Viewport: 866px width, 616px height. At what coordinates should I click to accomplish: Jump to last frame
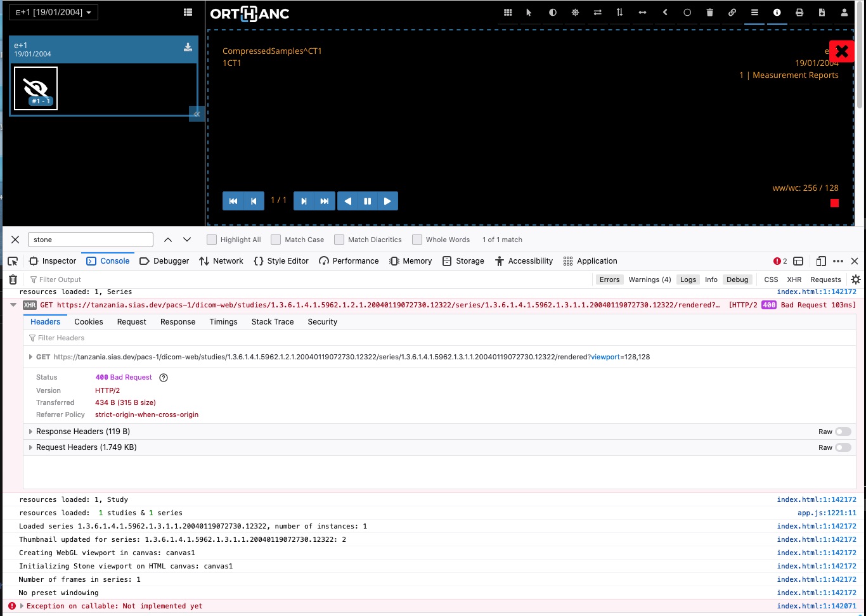325,201
